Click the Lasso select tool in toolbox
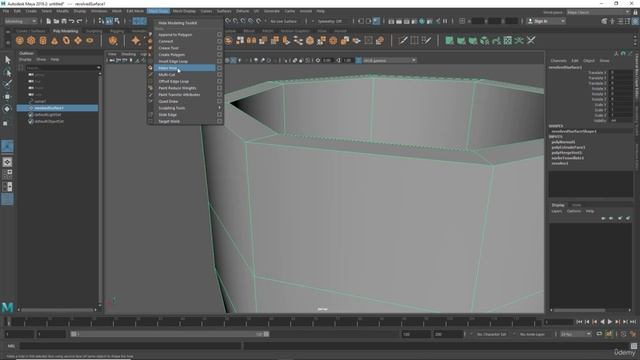640x360 pixels. pyautogui.click(x=7, y=73)
